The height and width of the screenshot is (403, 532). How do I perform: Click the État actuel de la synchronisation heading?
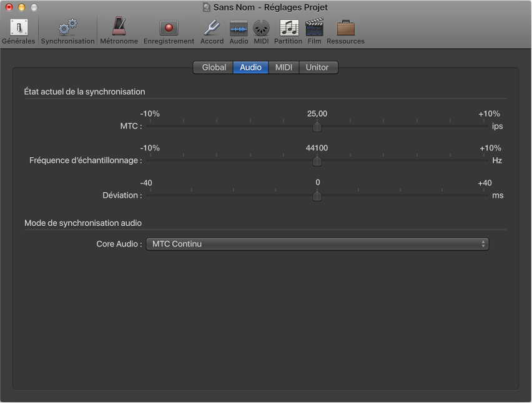coord(84,92)
